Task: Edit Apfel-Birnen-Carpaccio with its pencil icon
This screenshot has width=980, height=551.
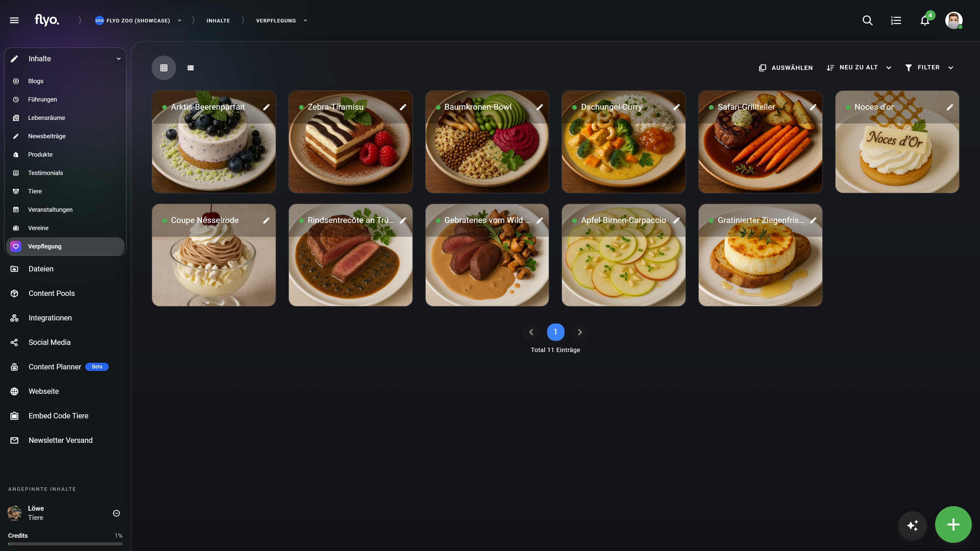Action: point(676,220)
